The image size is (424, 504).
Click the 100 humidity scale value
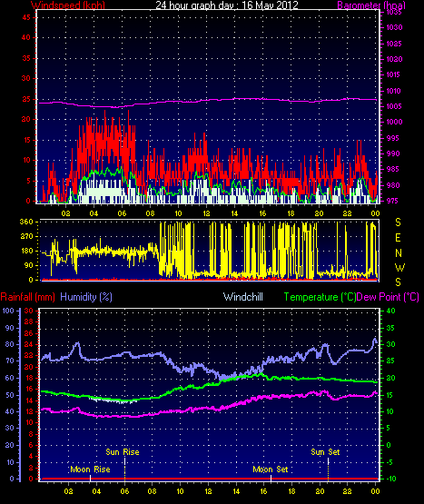coord(8,311)
